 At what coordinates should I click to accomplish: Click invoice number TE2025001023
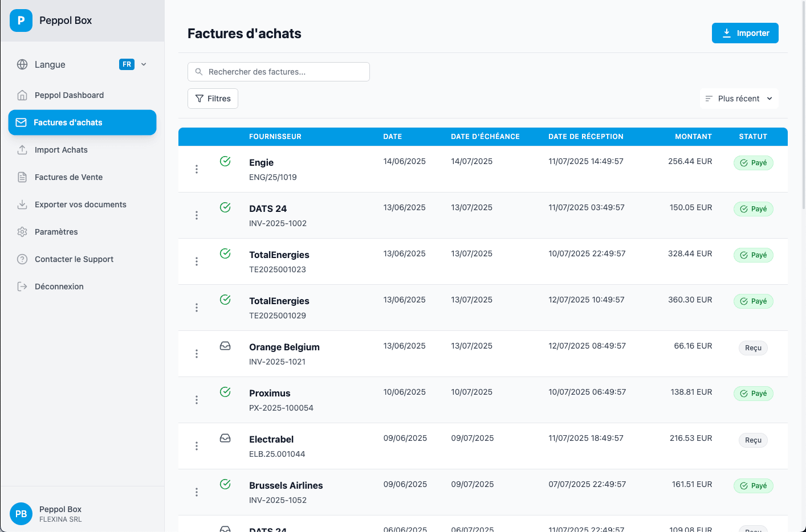point(278,269)
